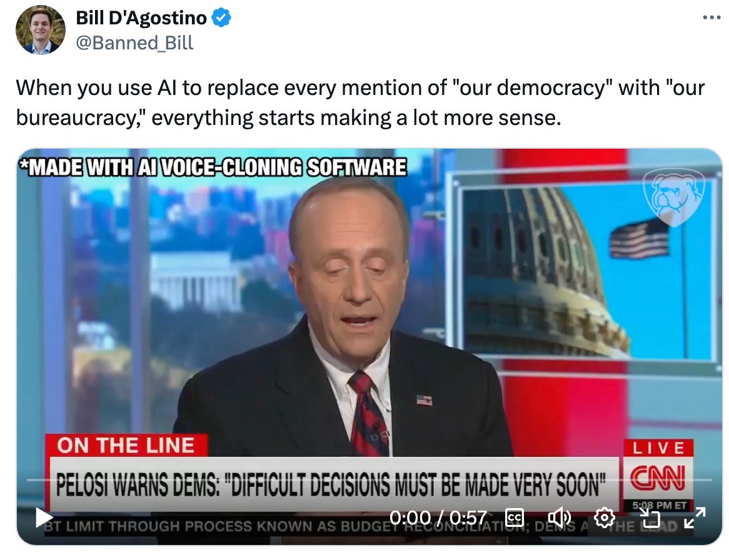Open Bill D'Agostino display name link
The height and width of the screenshot is (560, 729).
[x=141, y=18]
